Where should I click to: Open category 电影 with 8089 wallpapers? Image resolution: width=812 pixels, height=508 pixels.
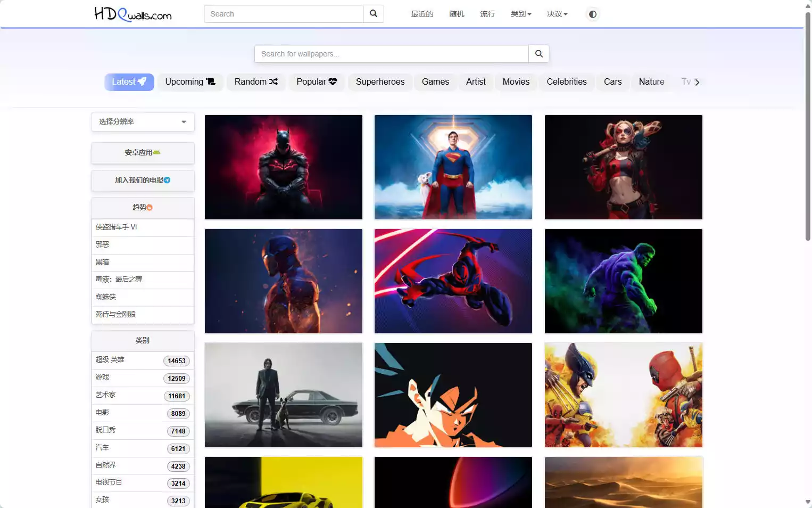point(143,413)
